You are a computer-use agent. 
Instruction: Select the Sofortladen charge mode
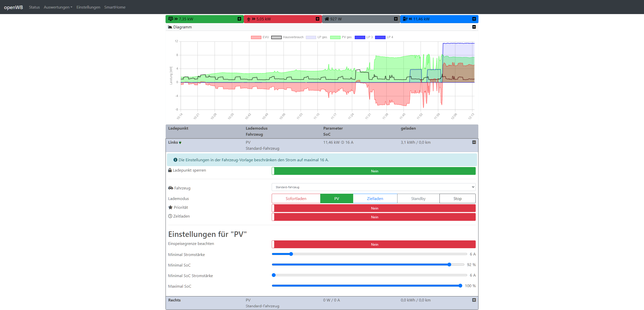pos(296,198)
